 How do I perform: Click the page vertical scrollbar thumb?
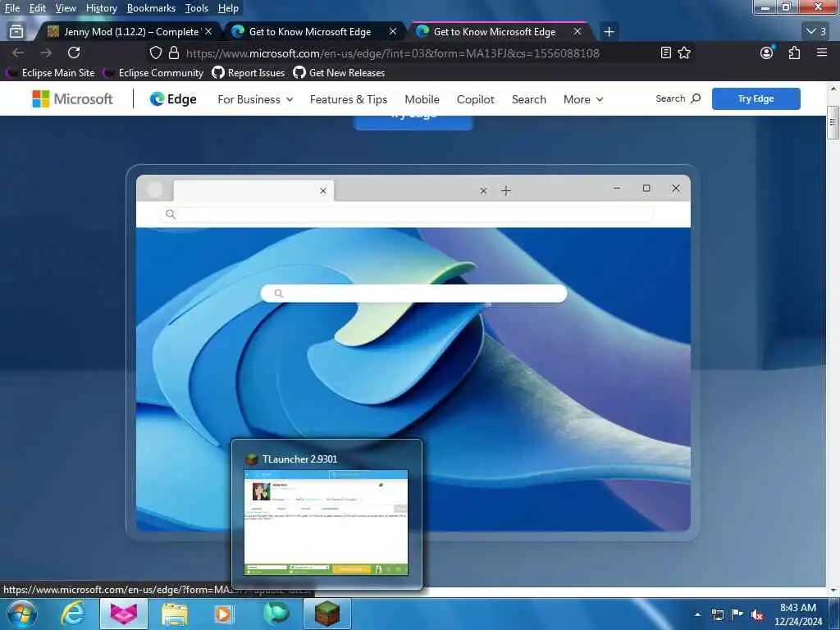(833, 122)
